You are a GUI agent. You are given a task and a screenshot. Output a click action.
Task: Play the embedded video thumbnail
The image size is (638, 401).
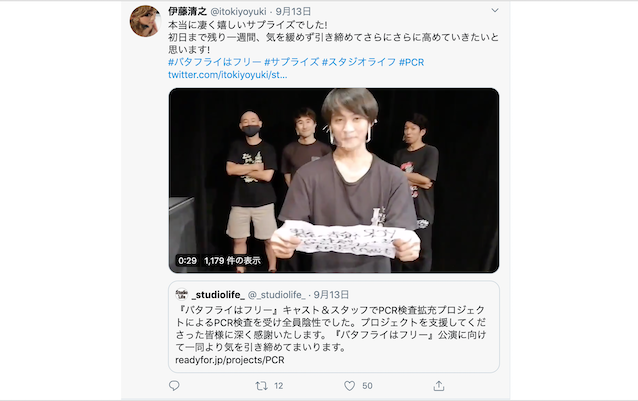(x=334, y=181)
